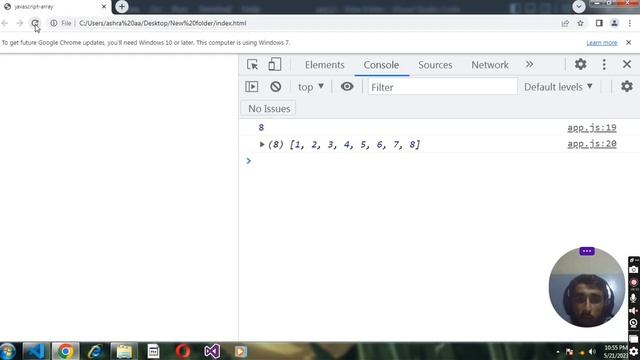This screenshot has width=640, height=360.
Task: Switch to the Sources tab
Action: pos(435,65)
